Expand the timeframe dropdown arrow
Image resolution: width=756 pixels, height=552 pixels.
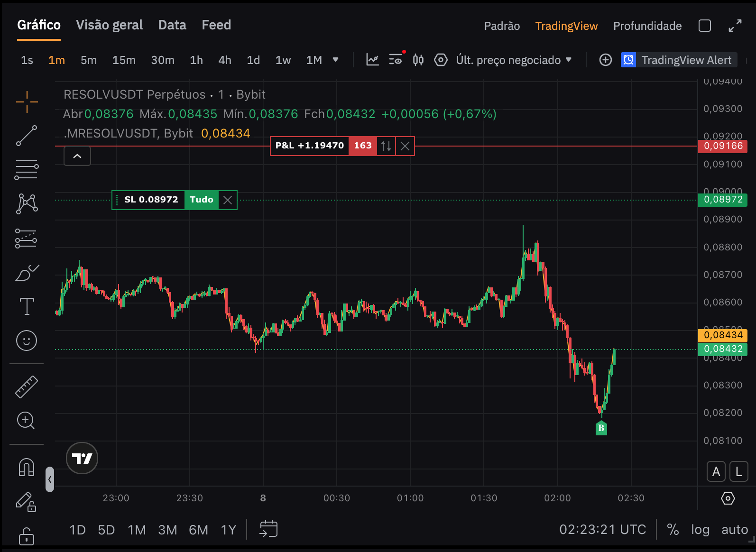point(336,60)
